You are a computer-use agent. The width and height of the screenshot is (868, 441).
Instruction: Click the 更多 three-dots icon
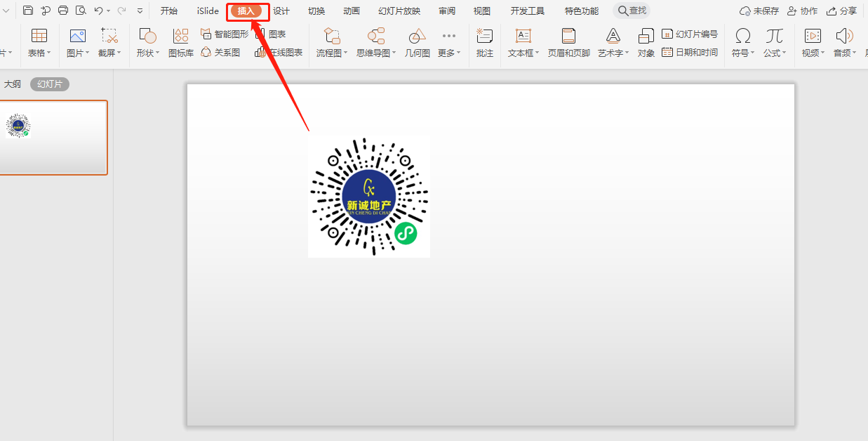pos(449,36)
